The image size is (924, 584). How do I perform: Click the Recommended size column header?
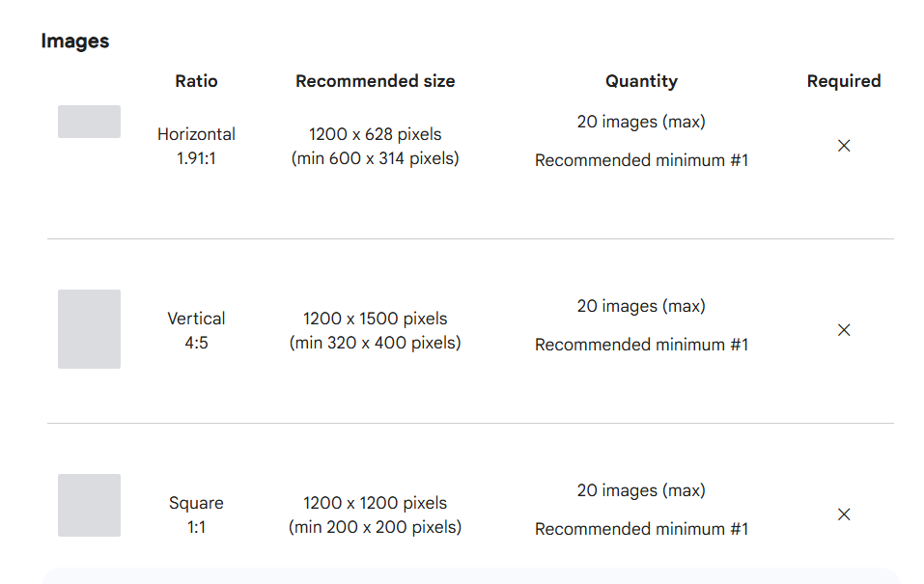[x=375, y=81]
